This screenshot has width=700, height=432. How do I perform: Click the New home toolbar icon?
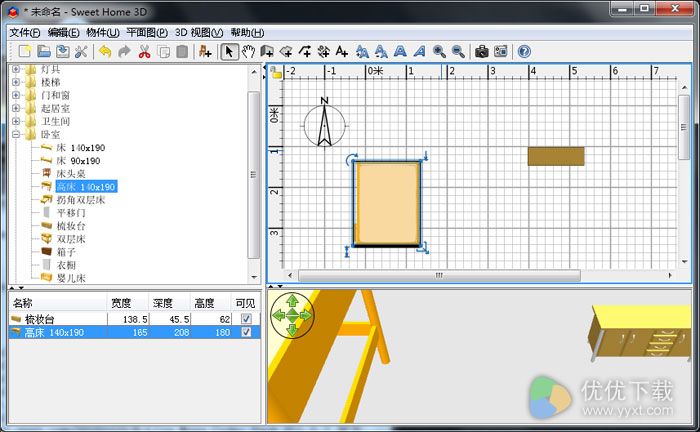(x=25, y=52)
